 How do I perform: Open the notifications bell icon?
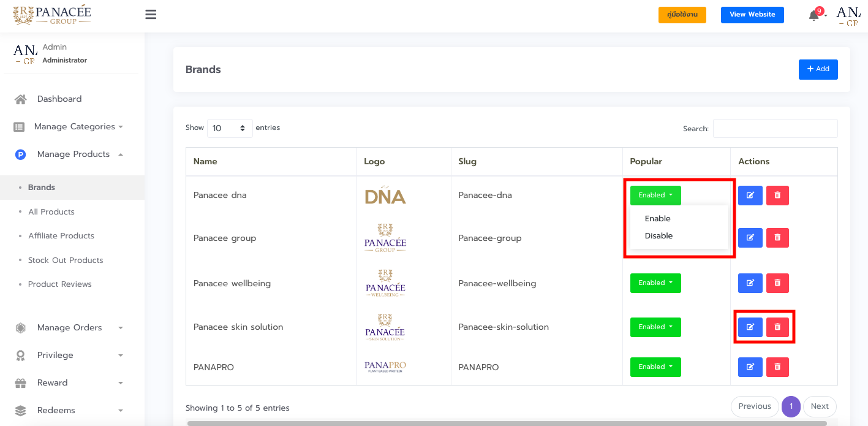pos(814,15)
